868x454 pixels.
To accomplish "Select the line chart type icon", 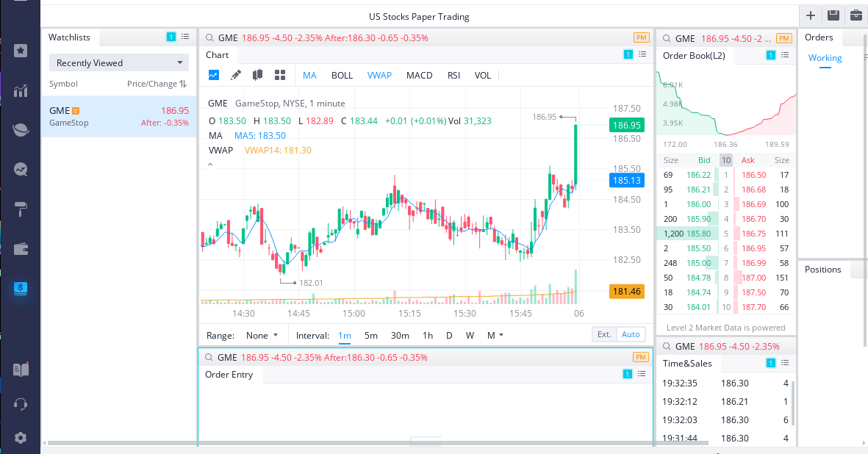I will coord(214,75).
